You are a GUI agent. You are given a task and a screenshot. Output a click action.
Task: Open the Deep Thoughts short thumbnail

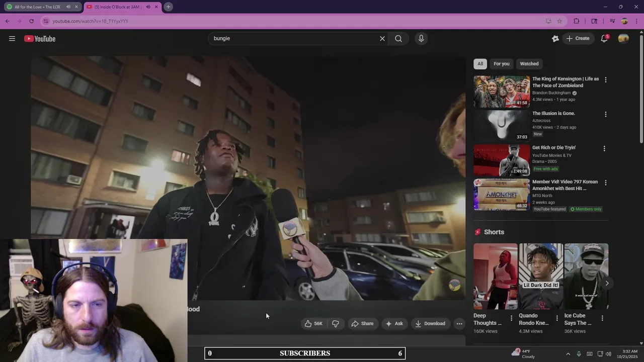pyautogui.click(x=496, y=277)
